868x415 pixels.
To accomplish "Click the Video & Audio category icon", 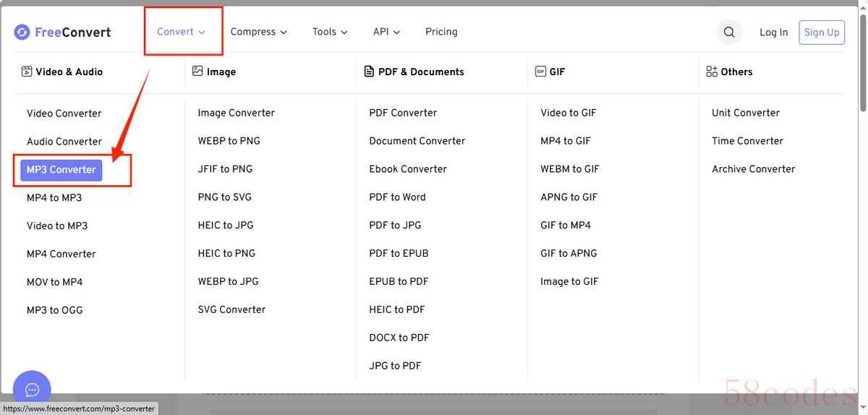I will pos(27,72).
